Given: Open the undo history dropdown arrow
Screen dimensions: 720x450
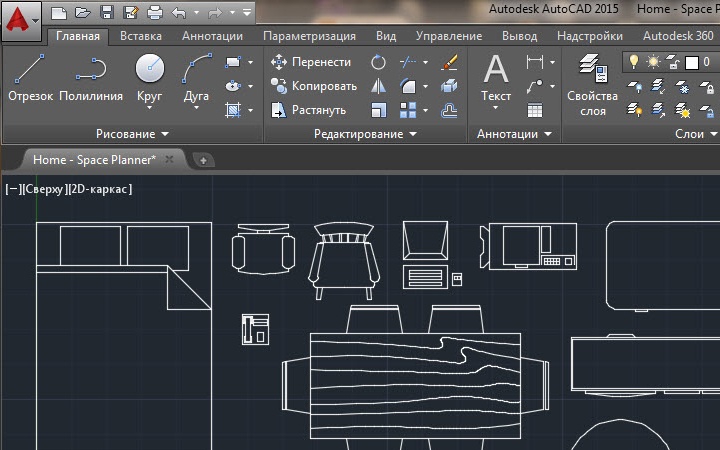Looking at the screenshot, I should click(x=196, y=12).
